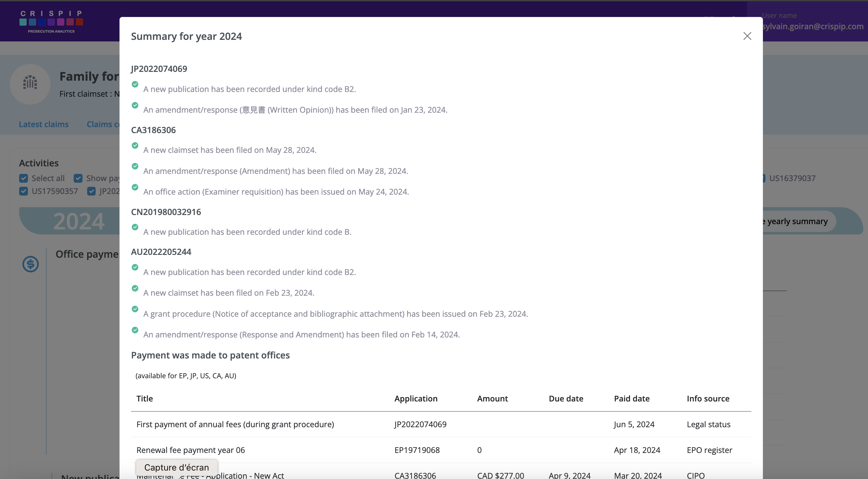Click the Amount column header
This screenshot has height=479, width=868.
point(492,398)
